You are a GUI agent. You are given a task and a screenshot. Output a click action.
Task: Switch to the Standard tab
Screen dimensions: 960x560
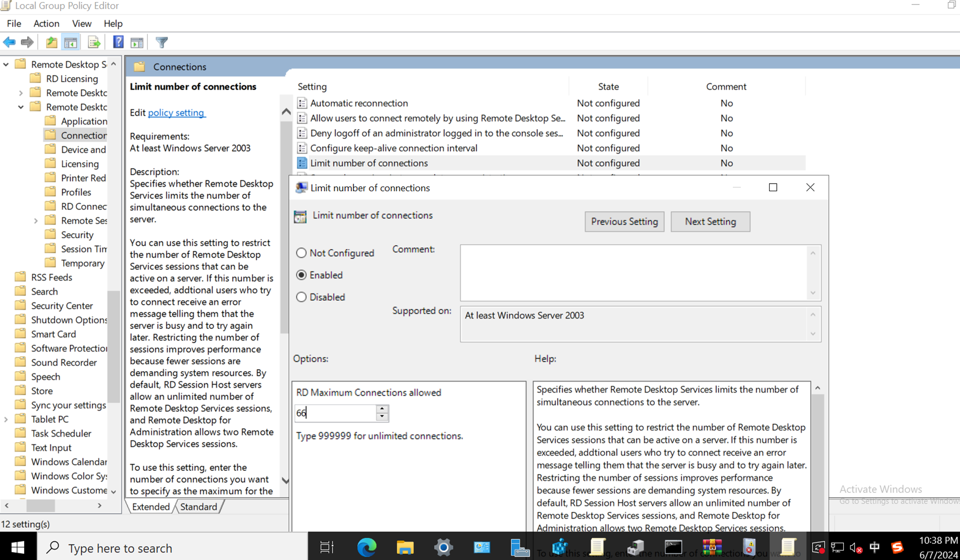click(x=198, y=507)
